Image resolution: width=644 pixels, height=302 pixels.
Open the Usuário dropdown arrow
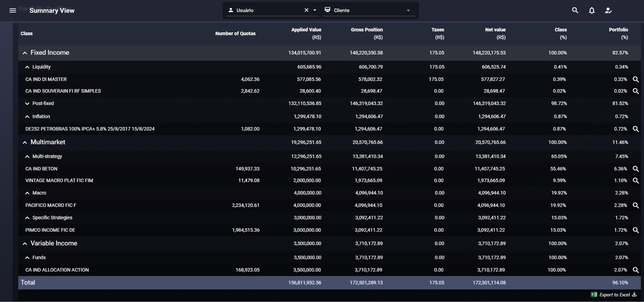tap(315, 10)
